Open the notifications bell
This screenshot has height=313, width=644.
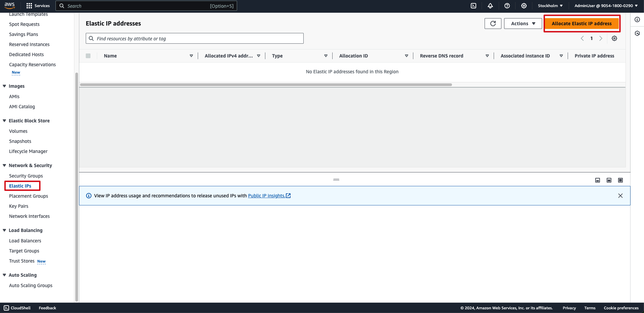pos(490,6)
